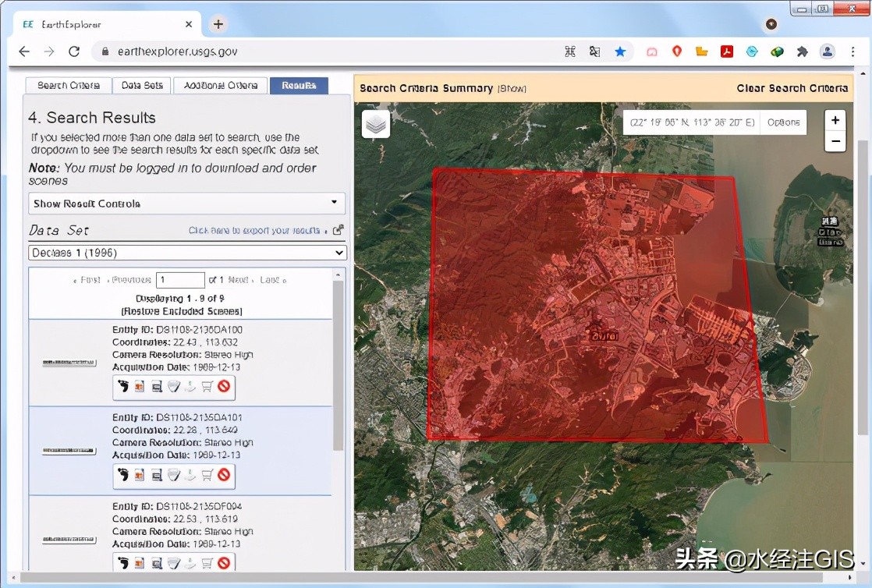The height and width of the screenshot is (588, 872).
Task: Open the Chrome extensions puzzle menu
Action: pyautogui.click(x=802, y=51)
